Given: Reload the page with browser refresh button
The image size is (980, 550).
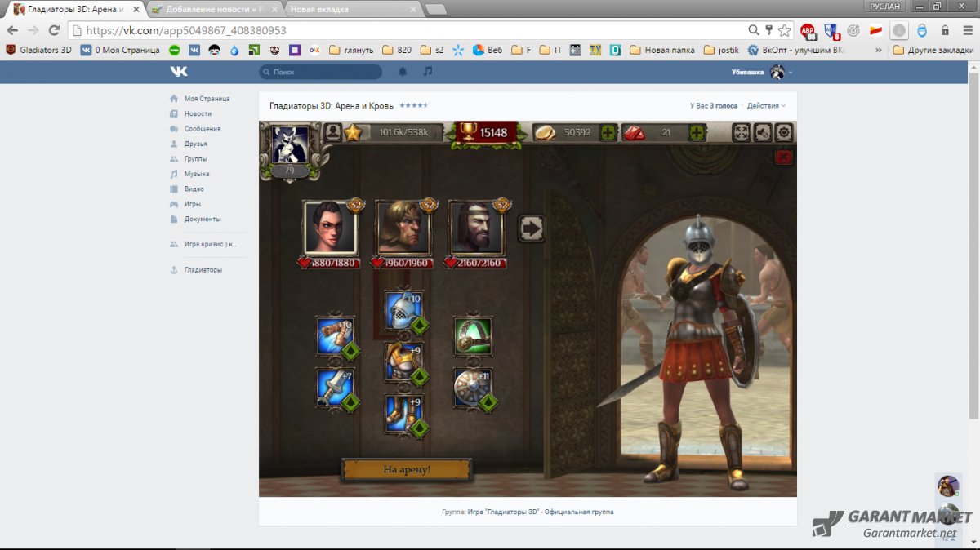Looking at the screenshot, I should point(54,30).
